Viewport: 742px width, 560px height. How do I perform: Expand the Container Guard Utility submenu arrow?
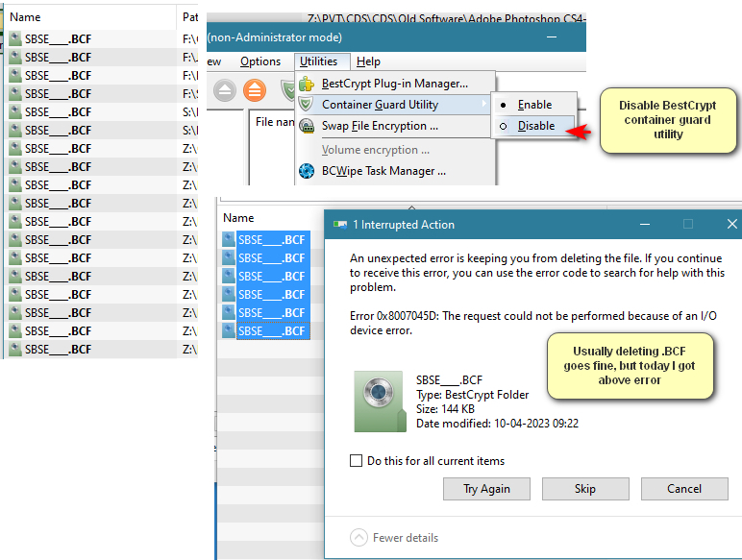(483, 104)
